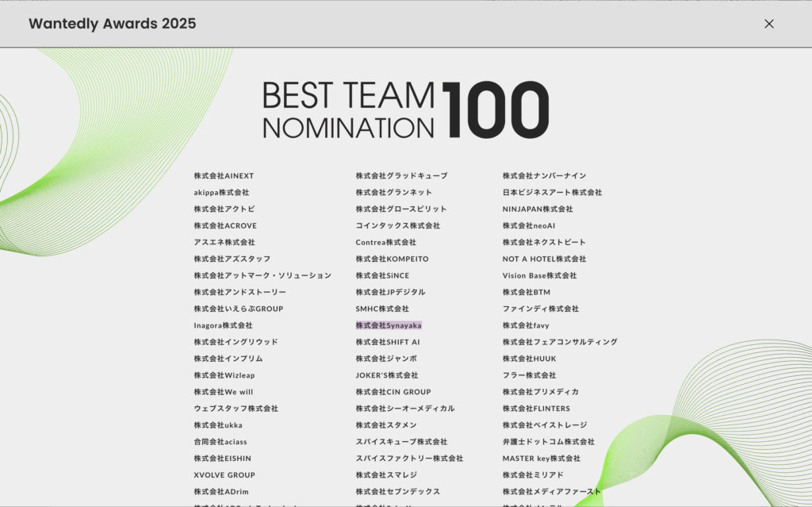Click 株式会社We will in the list
This screenshot has width=812, height=507.
[x=223, y=391]
